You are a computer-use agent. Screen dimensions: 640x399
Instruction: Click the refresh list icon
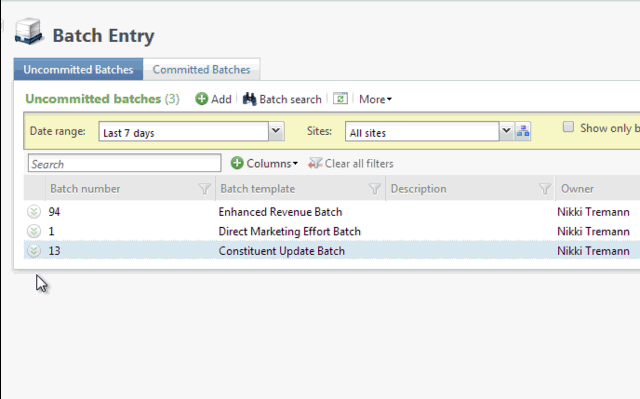[x=340, y=98]
